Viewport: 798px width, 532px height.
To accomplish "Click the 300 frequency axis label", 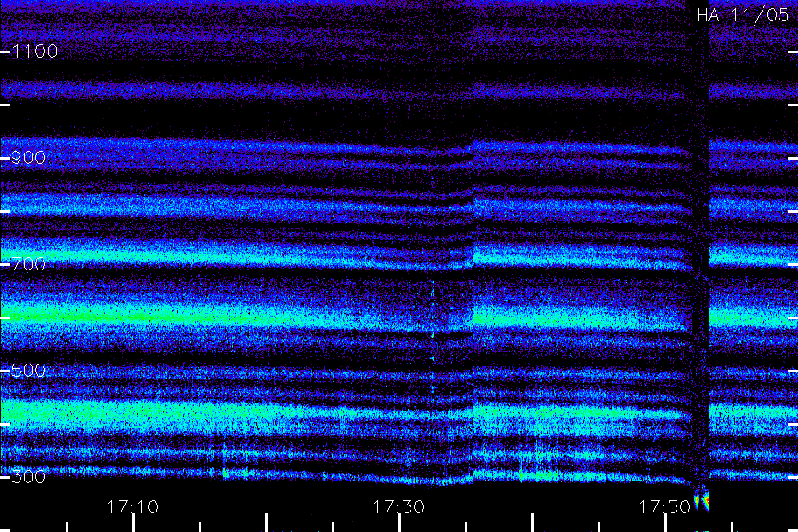I will (x=28, y=477).
